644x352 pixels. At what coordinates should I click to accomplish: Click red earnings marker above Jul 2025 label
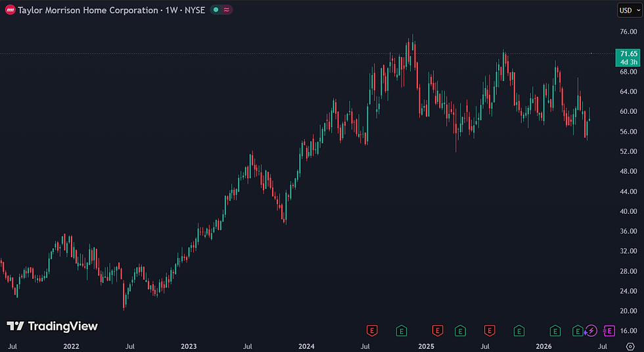point(490,330)
